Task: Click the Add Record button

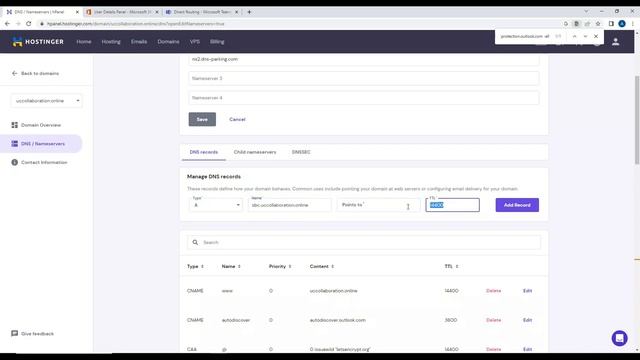Action: (517, 205)
